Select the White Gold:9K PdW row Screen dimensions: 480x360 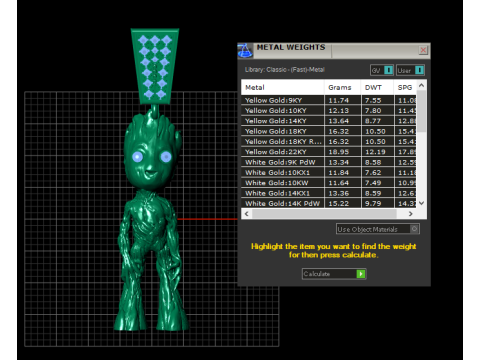pyautogui.click(x=328, y=162)
